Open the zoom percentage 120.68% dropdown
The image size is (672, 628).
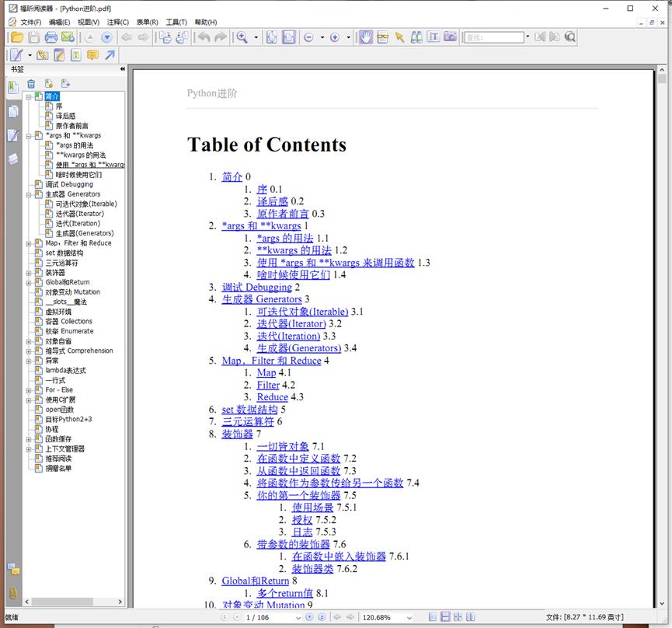click(x=409, y=618)
